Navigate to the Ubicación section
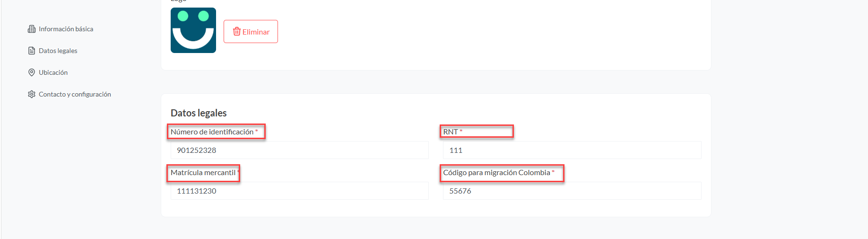Viewport: 868px width, 239px height. (x=53, y=72)
